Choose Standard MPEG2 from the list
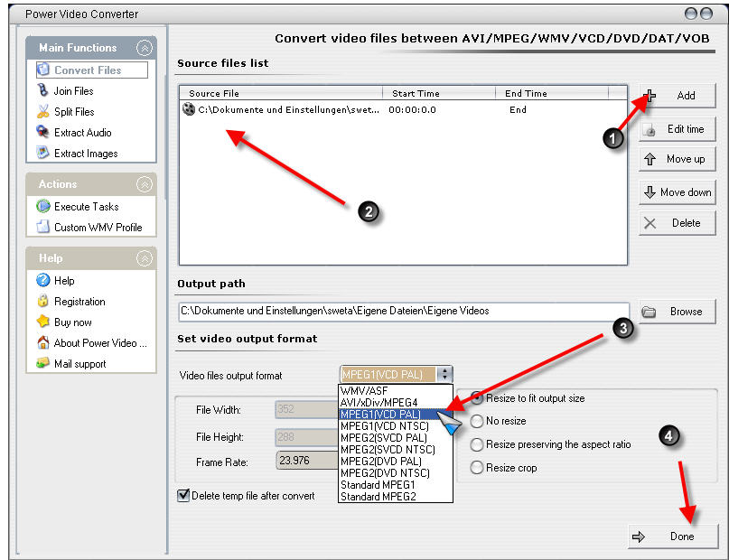Image resolution: width=729 pixels, height=560 pixels. pyautogui.click(x=395, y=497)
